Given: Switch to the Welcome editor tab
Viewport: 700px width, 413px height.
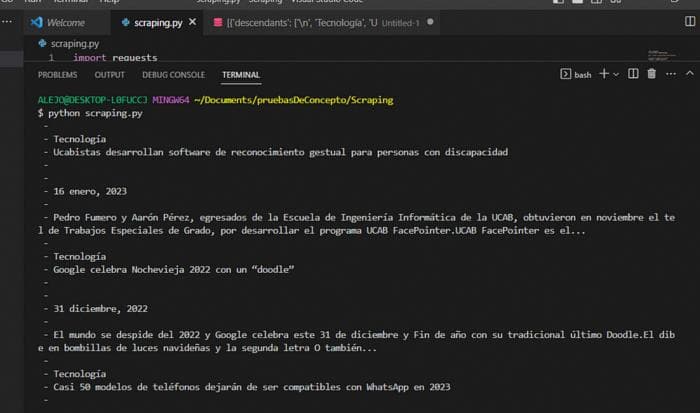Looking at the screenshot, I should click(x=66, y=22).
